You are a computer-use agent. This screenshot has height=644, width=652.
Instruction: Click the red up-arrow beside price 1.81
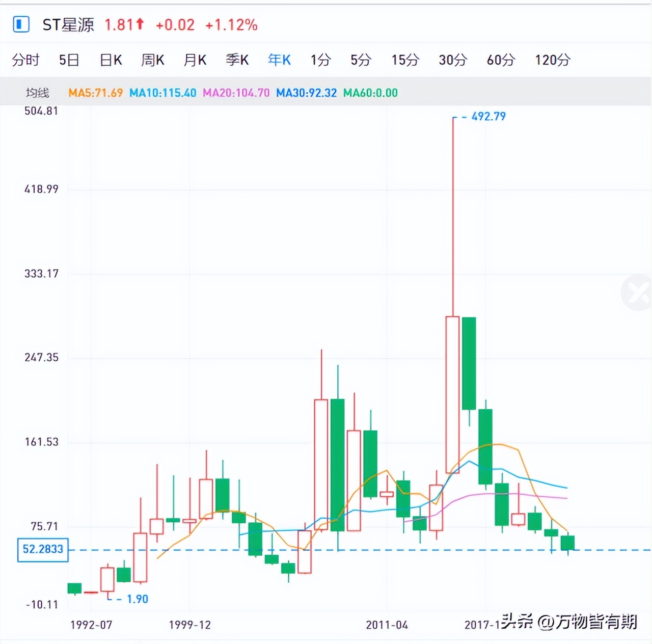point(140,24)
